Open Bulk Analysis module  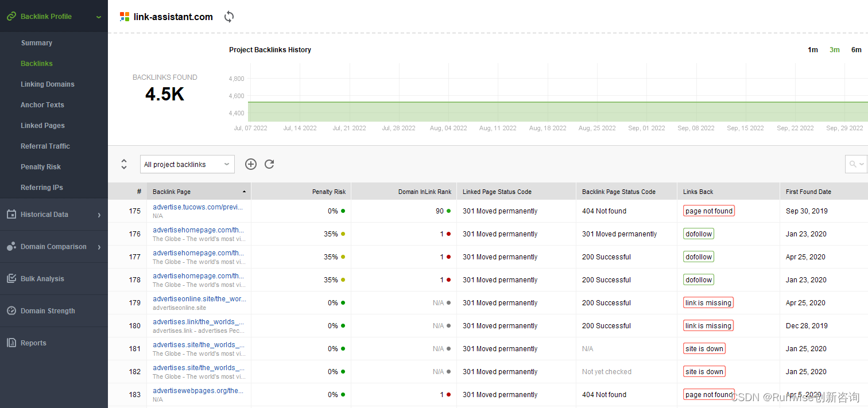[42, 279]
